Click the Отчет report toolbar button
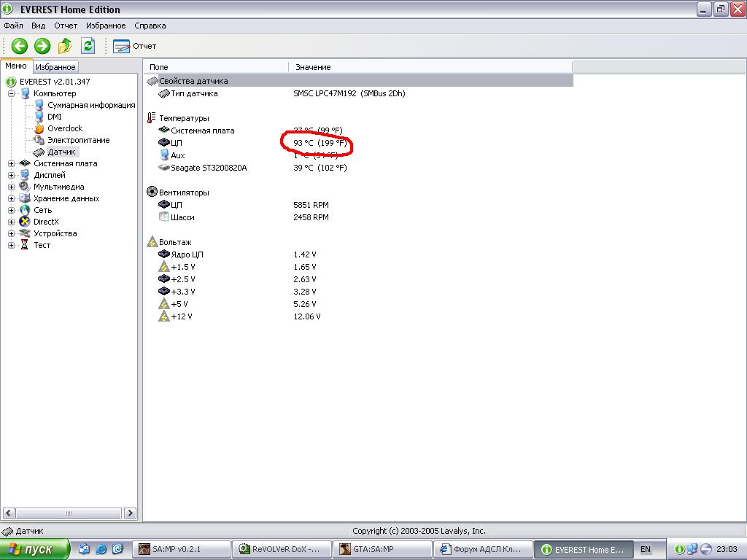Screen dimensions: 747x560 pyautogui.click(x=135, y=46)
